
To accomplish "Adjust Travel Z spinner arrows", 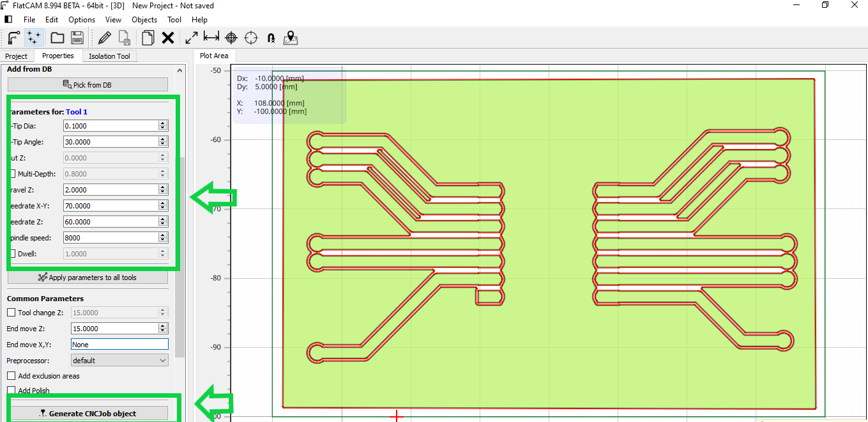I will click(x=163, y=190).
